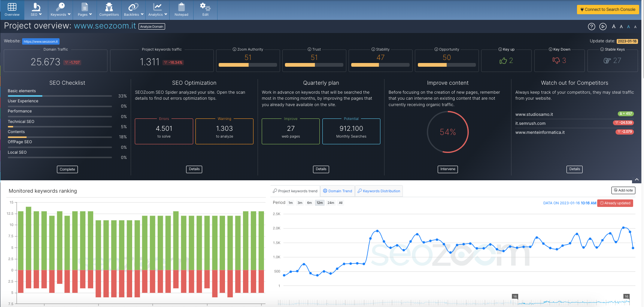Click the Errors 4.501 to solve box
644x307 pixels.
click(164, 131)
